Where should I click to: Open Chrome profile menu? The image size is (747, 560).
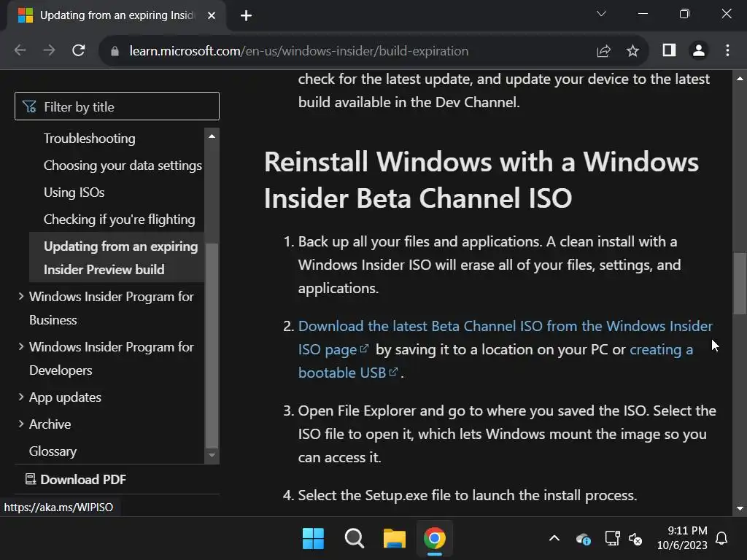699,50
